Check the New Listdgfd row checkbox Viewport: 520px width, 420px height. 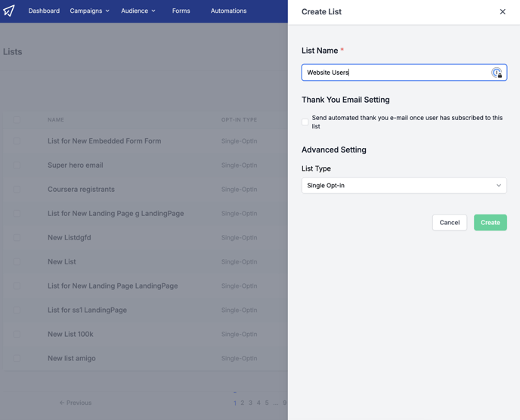[x=17, y=238]
